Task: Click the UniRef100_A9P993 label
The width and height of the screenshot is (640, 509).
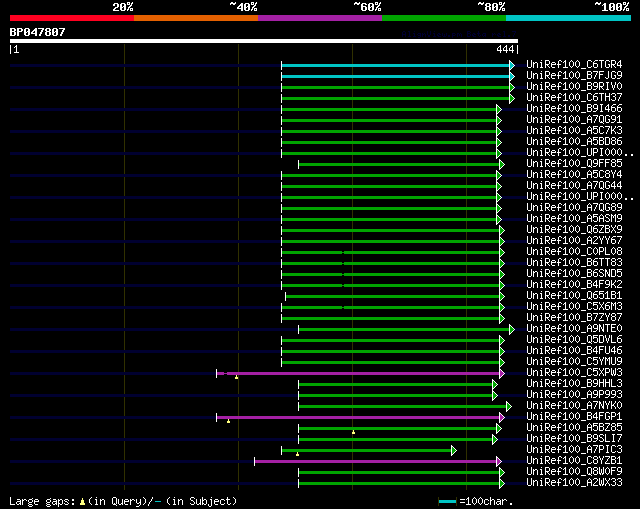Action: (x=574, y=395)
